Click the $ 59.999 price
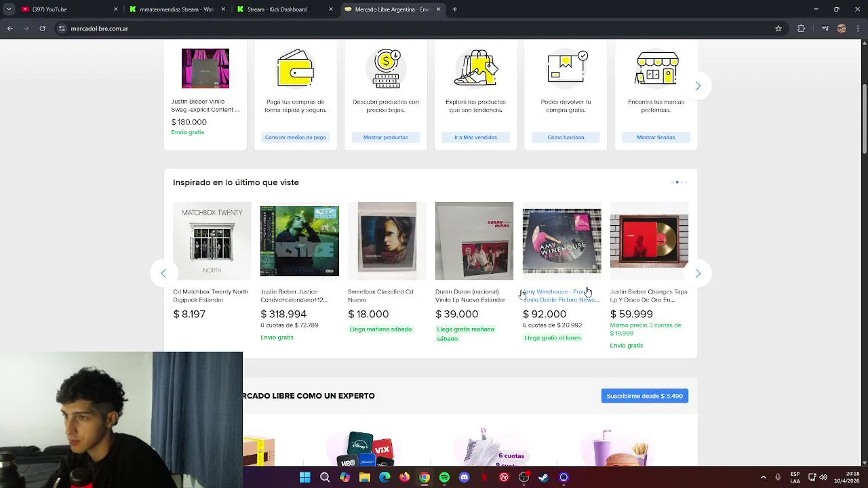This screenshot has width=868, height=488. [x=631, y=314]
